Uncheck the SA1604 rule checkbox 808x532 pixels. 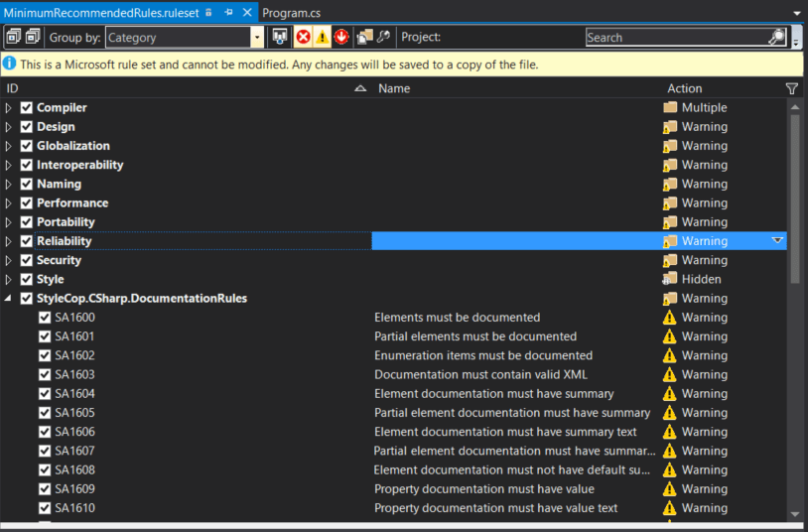pos(45,394)
